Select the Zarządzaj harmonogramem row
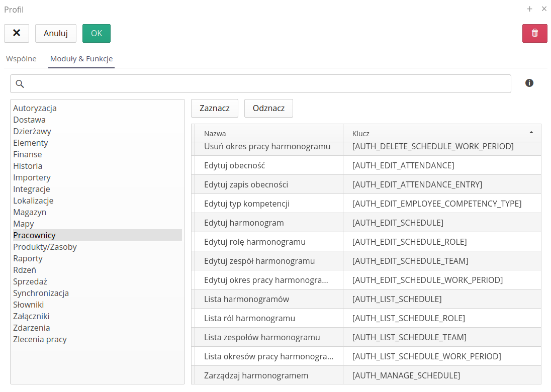The height and width of the screenshot is (392, 551). point(256,375)
